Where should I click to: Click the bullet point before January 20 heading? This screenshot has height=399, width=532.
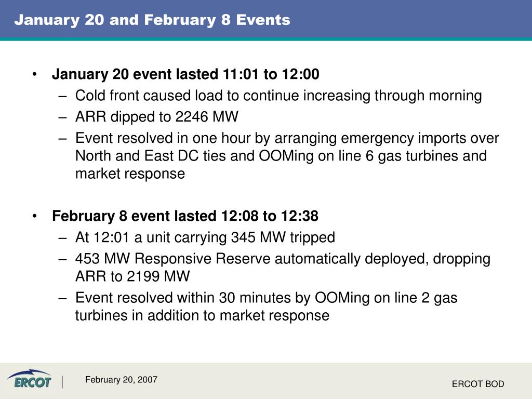[x=34, y=74]
